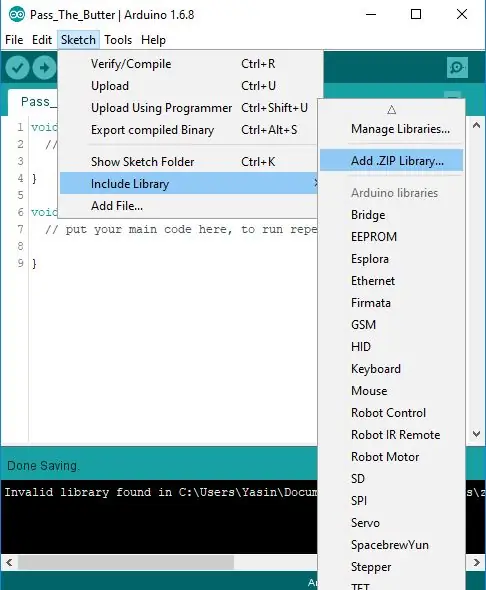Expand the Include Library submenu
The width and height of the screenshot is (486, 590).
(x=189, y=184)
